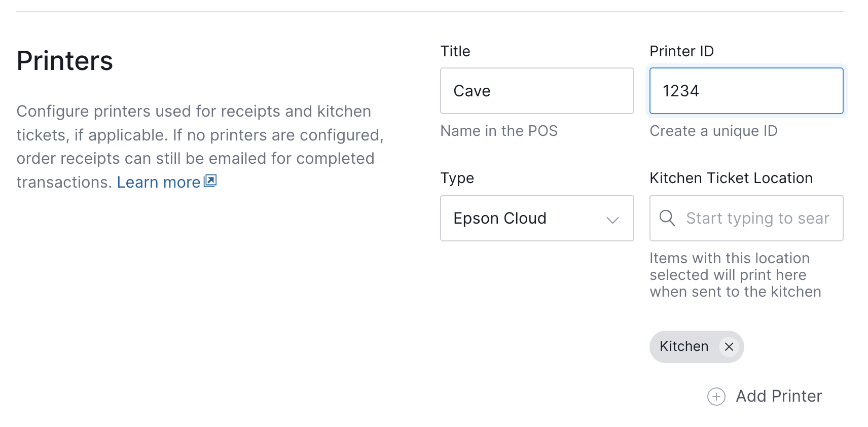This screenshot has width=868, height=427.
Task: Open the Kitchen Ticket Location search selector
Action: (x=745, y=218)
